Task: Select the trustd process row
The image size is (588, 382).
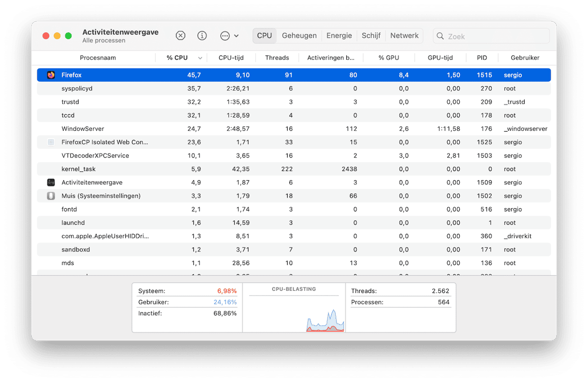Action: (294, 102)
